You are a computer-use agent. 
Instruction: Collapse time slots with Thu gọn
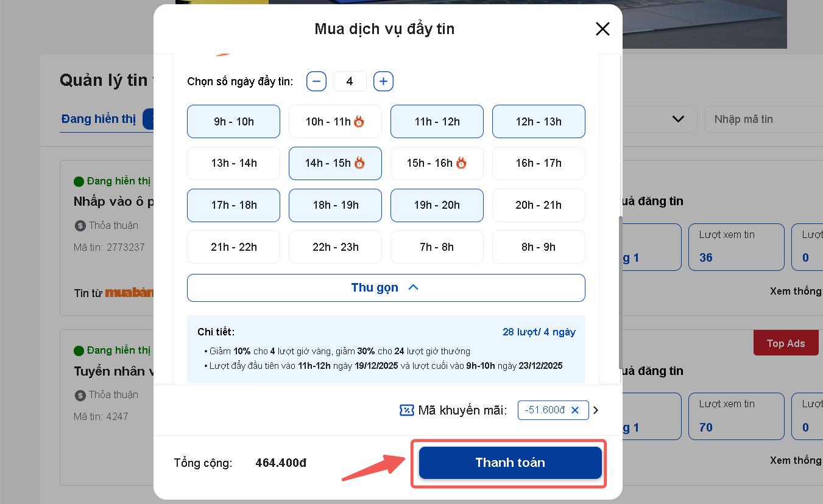tap(386, 288)
